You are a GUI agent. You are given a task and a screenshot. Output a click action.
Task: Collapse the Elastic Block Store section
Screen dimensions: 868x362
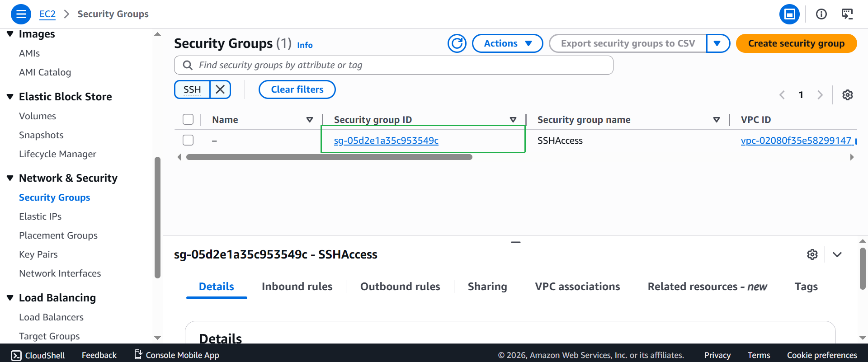[x=10, y=96]
